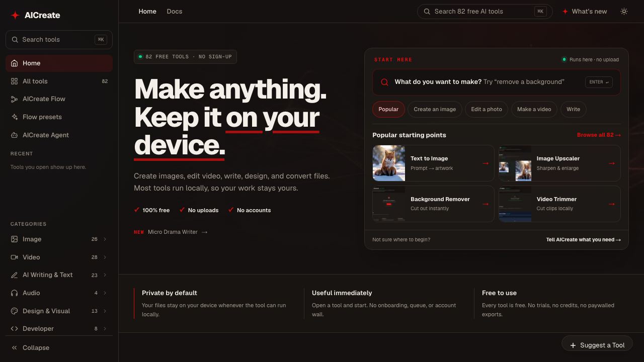Viewport: 644px width, 362px height.
Task: Open the Background Remover thumbnail
Action: pos(389,204)
